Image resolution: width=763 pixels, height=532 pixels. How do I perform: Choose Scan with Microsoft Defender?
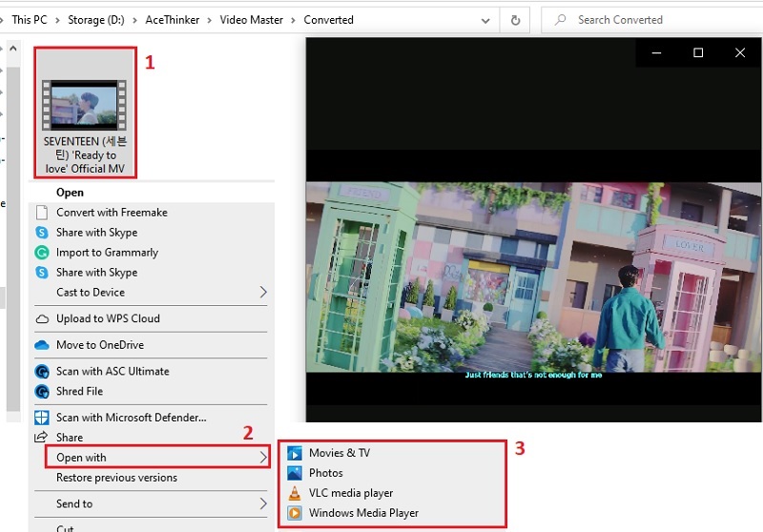pos(152,418)
